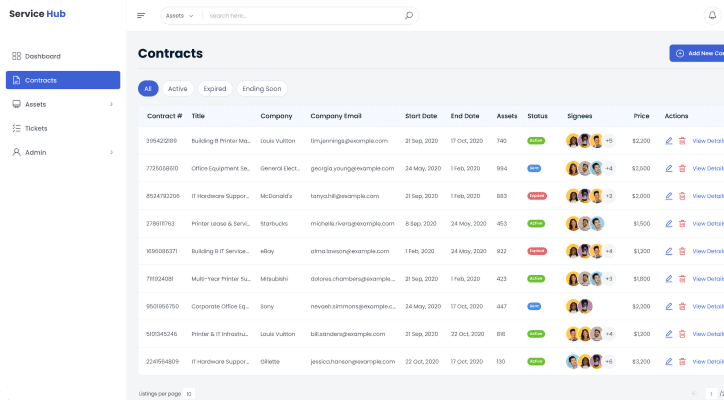Open the listings per page dropdown
Screen dimensions: 724x400
tap(189, 394)
